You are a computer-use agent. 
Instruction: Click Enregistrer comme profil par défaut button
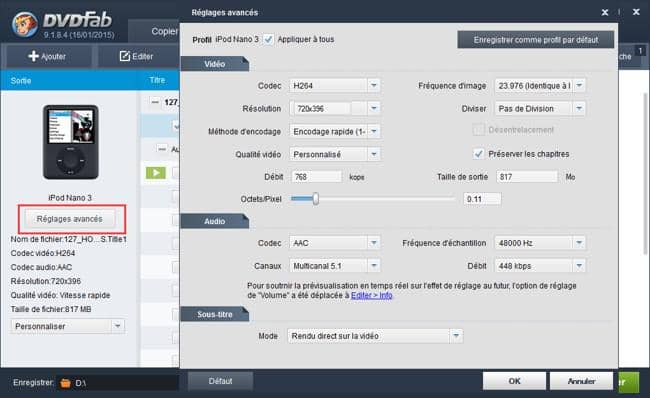click(536, 40)
